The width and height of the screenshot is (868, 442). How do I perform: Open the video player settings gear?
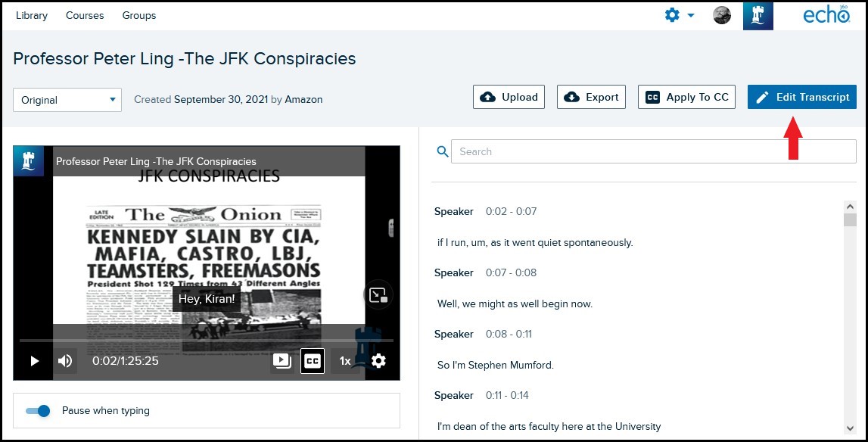(x=378, y=361)
